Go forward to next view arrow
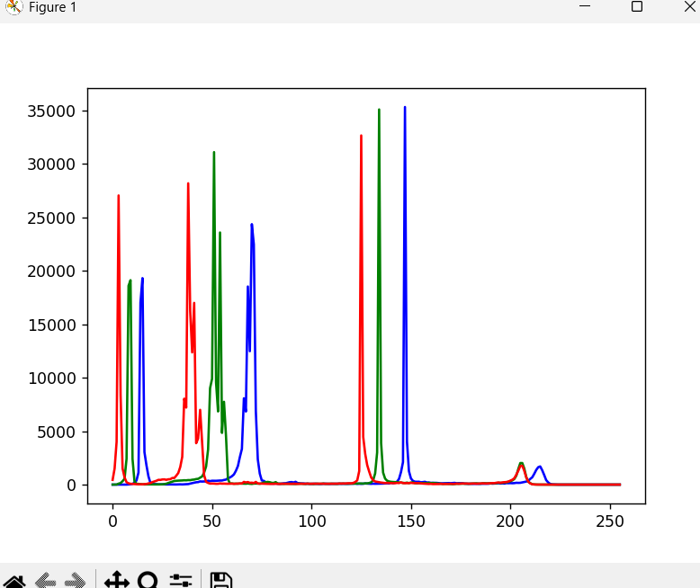 [x=75, y=581]
